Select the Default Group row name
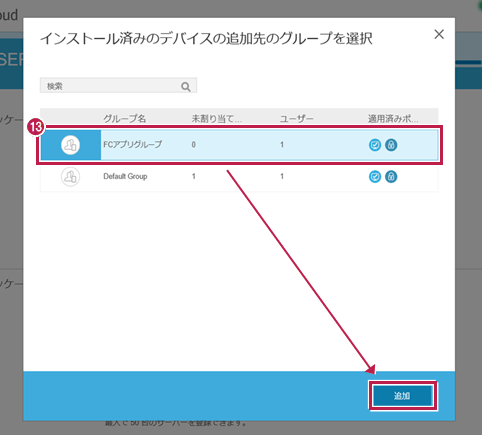482x435 pixels. (125, 176)
